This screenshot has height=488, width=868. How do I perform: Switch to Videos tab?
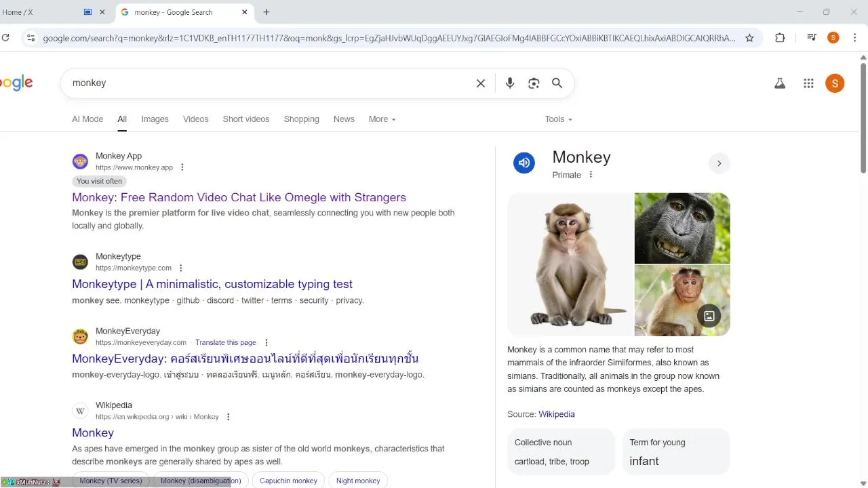coord(196,119)
